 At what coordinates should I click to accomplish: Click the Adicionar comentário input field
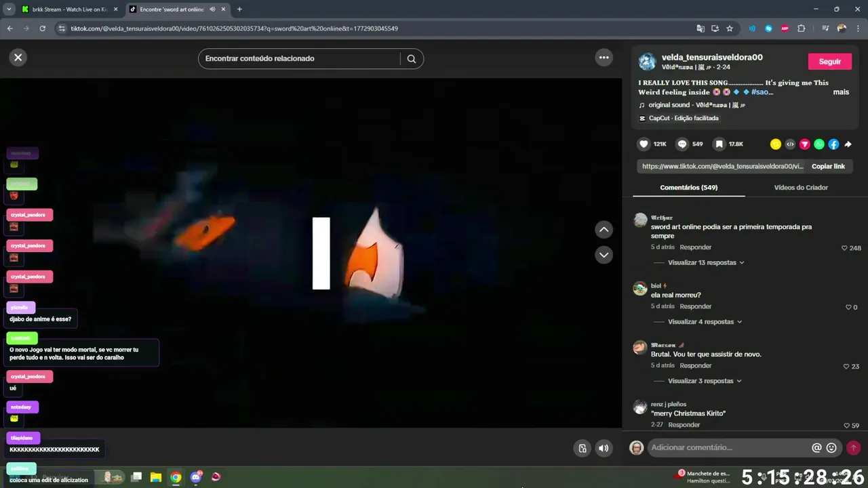(x=729, y=448)
